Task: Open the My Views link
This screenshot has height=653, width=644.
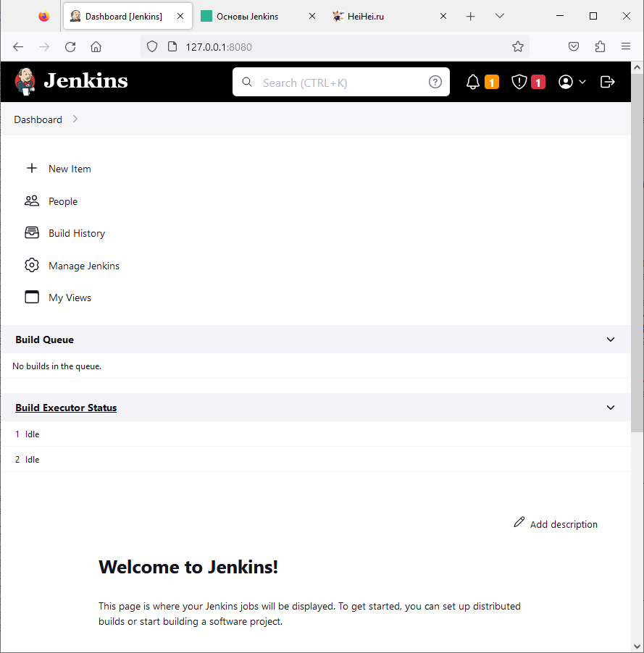Action: (x=70, y=298)
